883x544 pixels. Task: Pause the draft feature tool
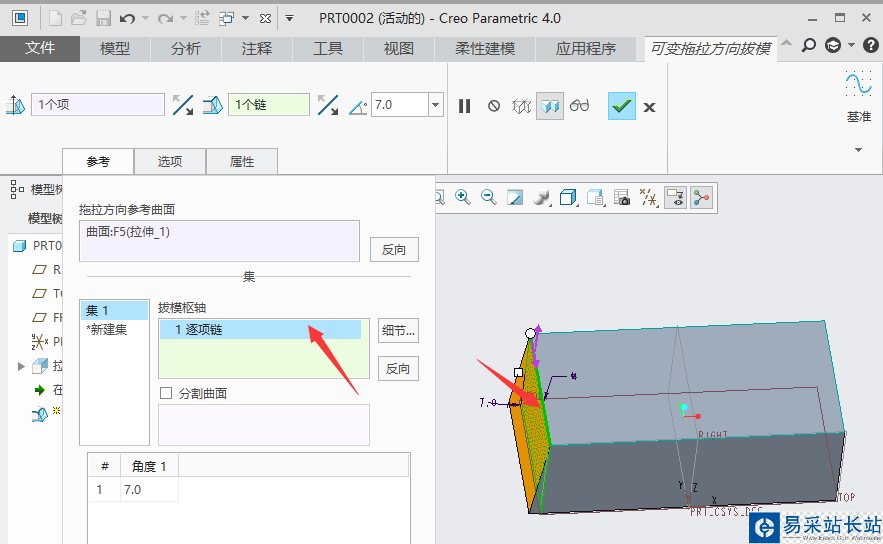464,106
